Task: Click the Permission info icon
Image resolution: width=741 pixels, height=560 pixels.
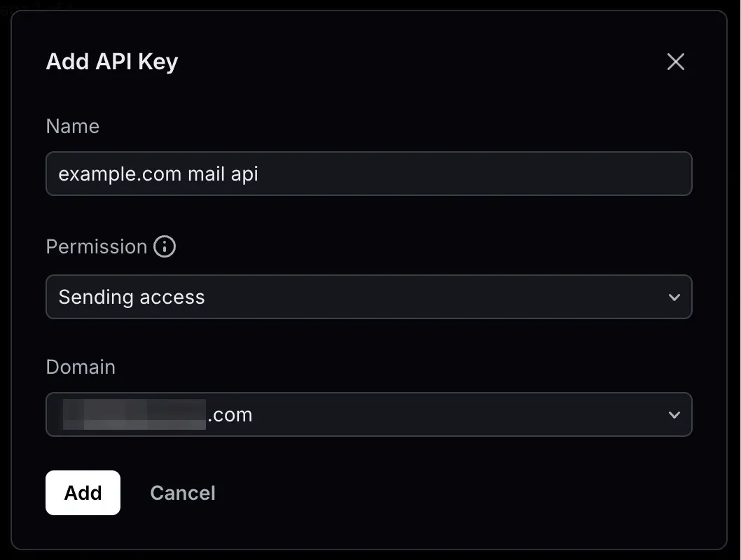Action: 165,246
